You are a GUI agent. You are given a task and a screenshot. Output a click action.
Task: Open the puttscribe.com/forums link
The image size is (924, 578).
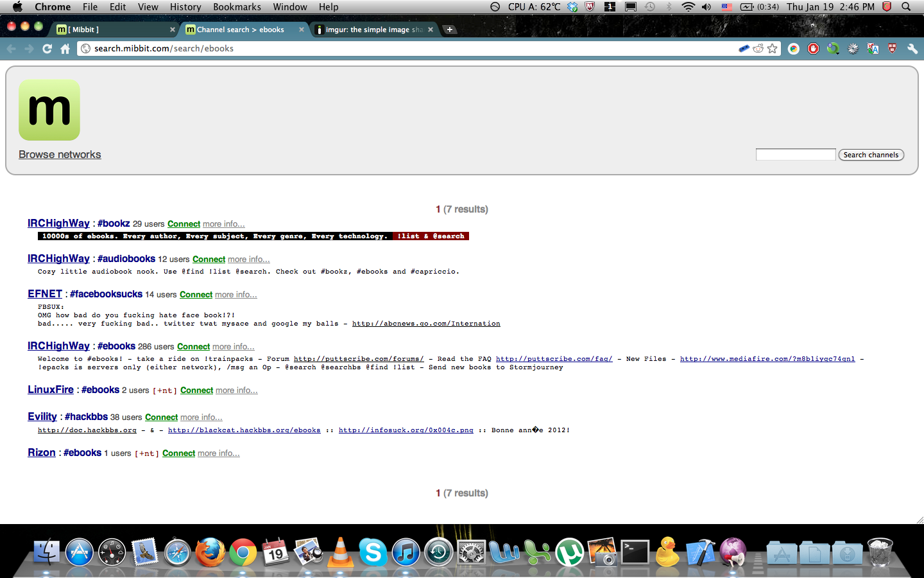(x=359, y=359)
